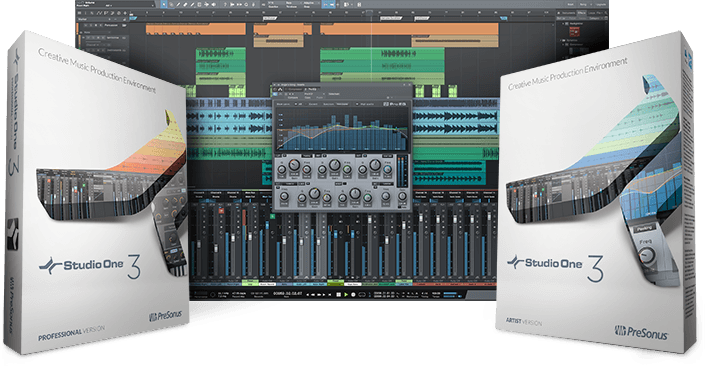705x366 pixels.
Task: Click the Record button in transport
Action: [353, 295]
